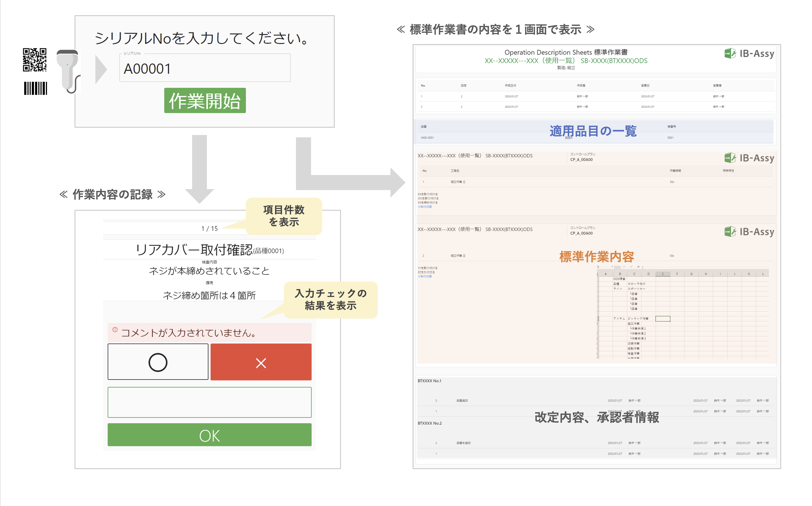Open the ※取付注意 link under 組立作業 ②
Image resolution: width=812 pixels, height=506 pixels.
(x=425, y=277)
